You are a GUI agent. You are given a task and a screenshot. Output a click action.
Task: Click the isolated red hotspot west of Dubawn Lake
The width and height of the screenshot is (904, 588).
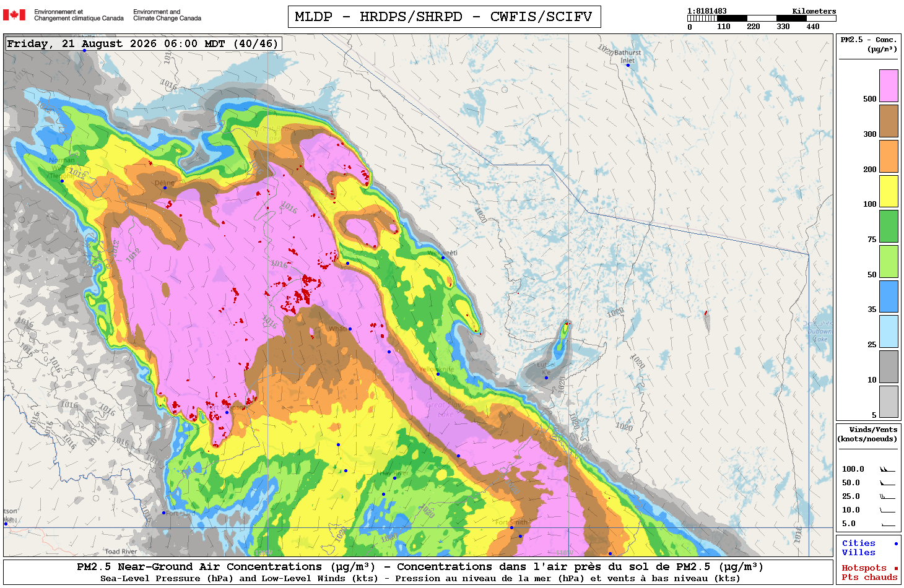pyautogui.click(x=706, y=313)
